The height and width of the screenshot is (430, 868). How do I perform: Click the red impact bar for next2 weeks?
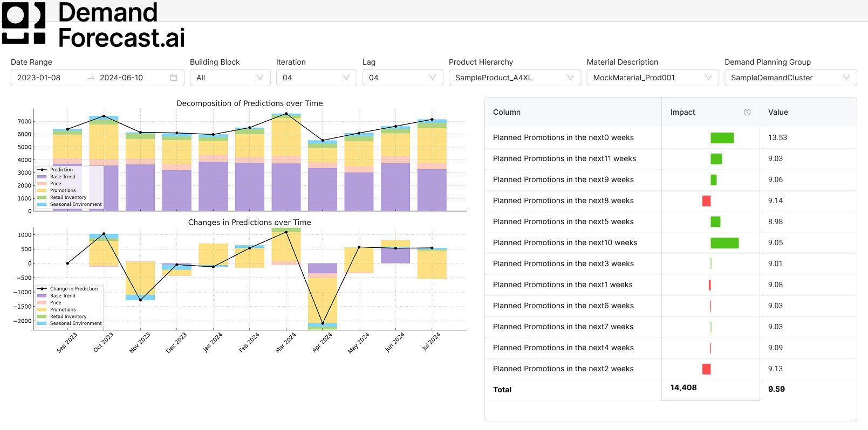coord(706,369)
